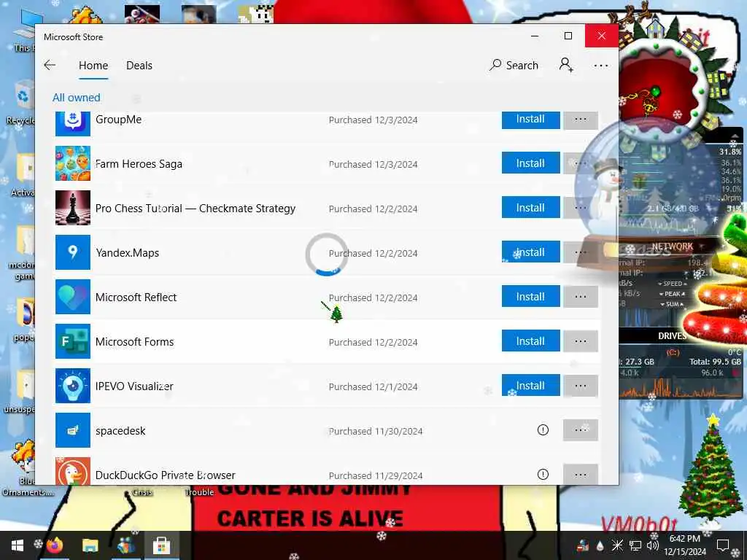Open more options for spacedesk
The image size is (747, 560).
pyautogui.click(x=580, y=430)
